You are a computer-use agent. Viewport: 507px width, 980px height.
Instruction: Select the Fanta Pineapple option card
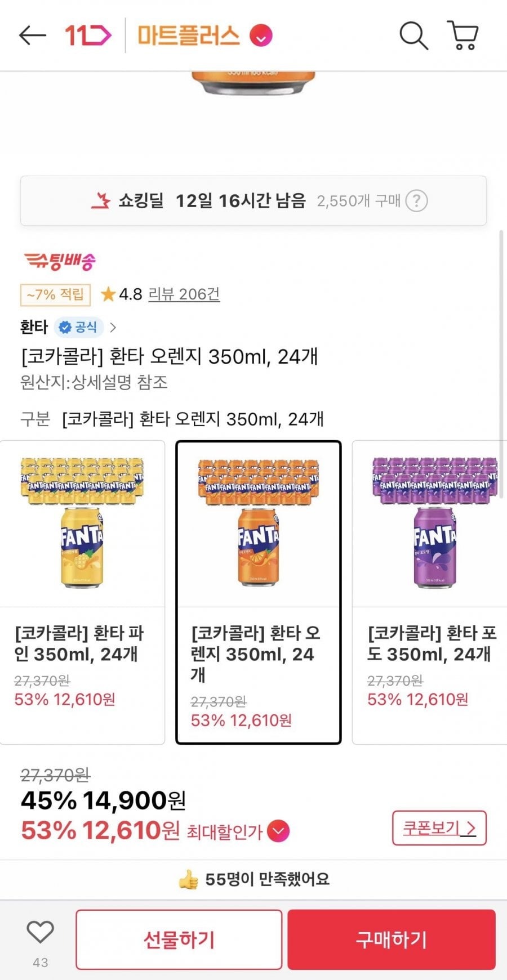click(82, 591)
